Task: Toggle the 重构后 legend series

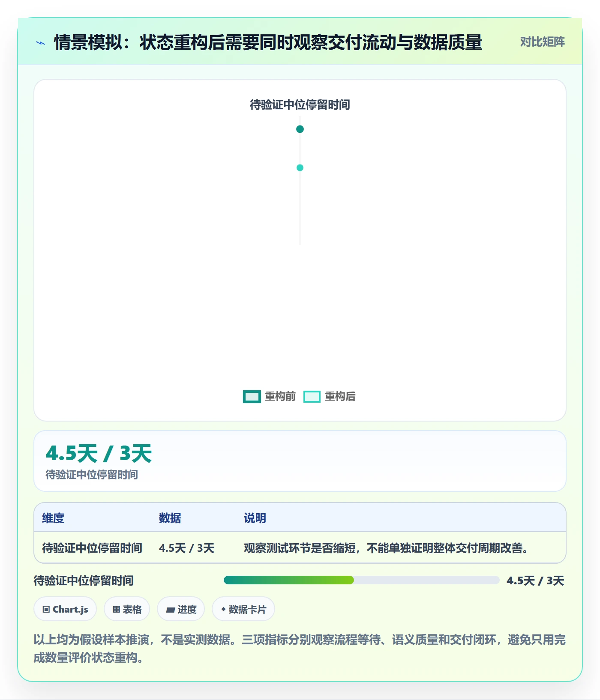Action: point(329,397)
